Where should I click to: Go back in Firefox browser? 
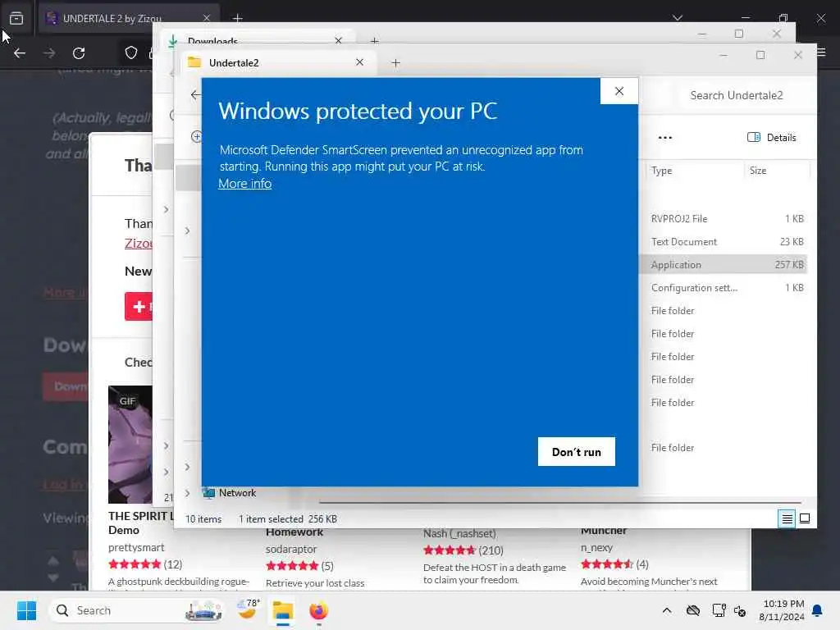click(20, 53)
